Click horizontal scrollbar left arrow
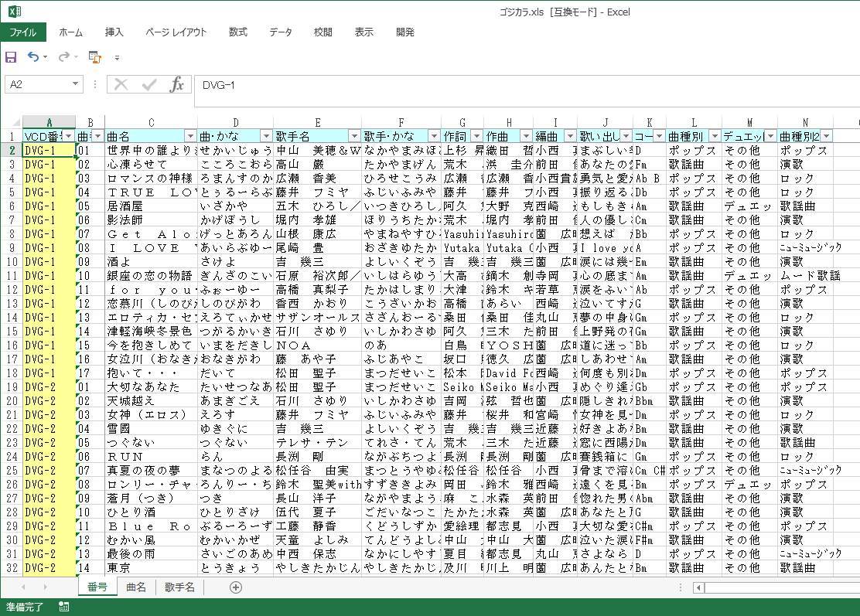 coord(699,588)
